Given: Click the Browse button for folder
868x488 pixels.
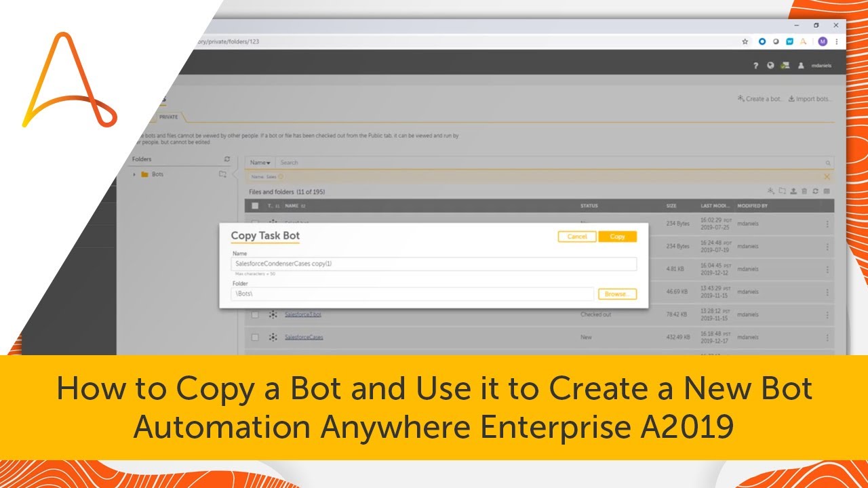Looking at the screenshot, I should click(617, 294).
